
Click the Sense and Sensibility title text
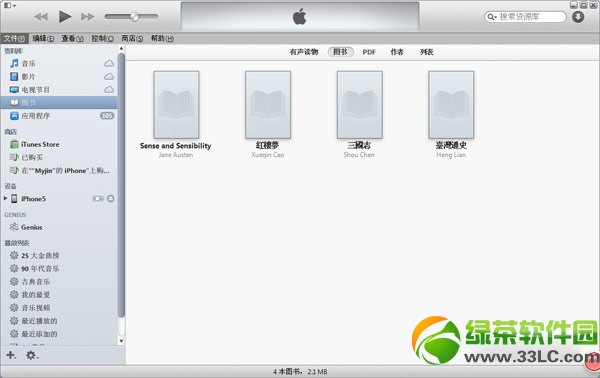tap(176, 146)
